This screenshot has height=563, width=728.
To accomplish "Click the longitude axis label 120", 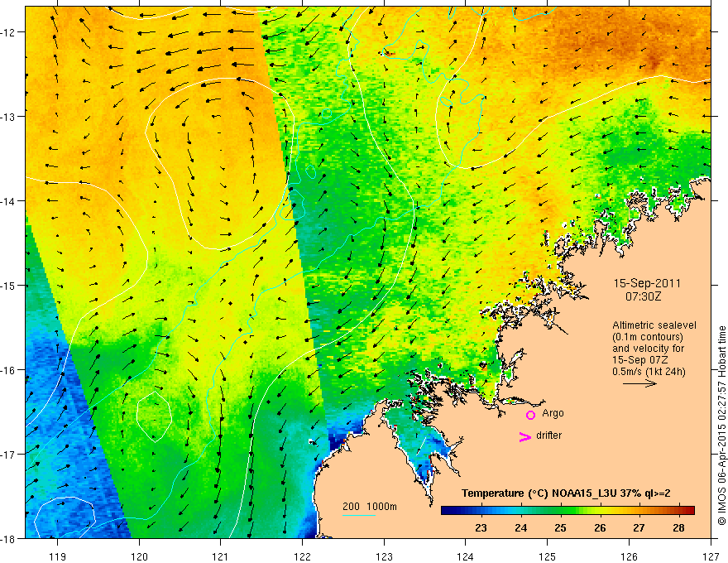I will tap(139, 556).
